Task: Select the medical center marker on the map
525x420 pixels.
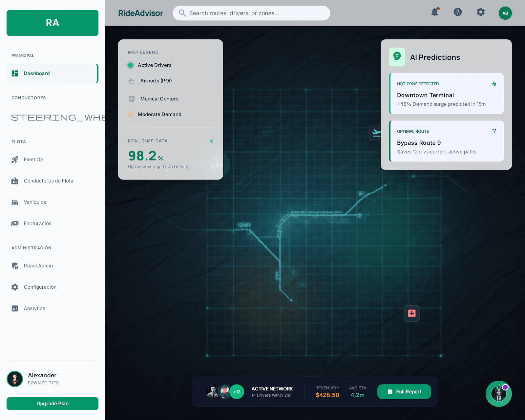Action: pos(411,313)
